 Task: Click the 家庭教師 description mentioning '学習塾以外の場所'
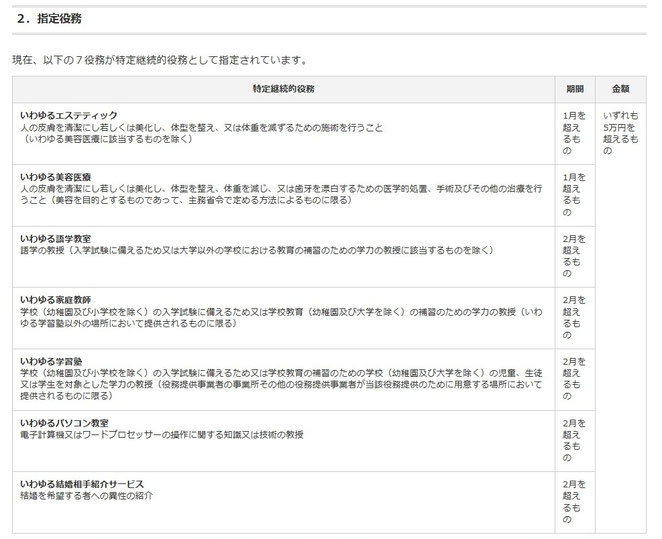coord(281,317)
